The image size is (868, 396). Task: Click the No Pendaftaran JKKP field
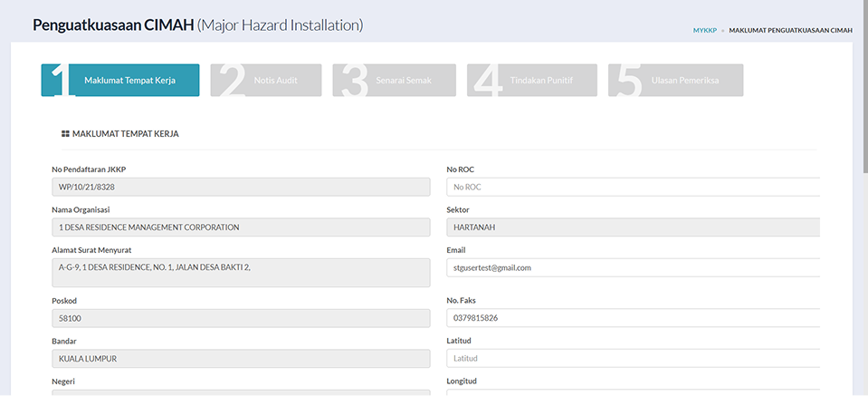coord(241,188)
